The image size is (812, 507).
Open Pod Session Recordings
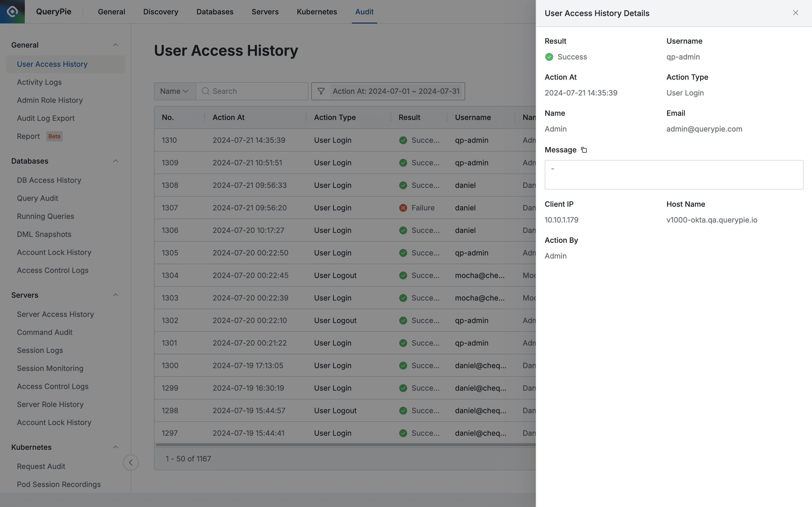click(x=59, y=484)
